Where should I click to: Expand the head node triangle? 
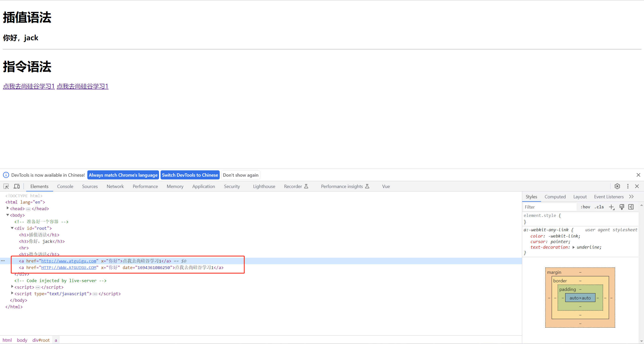[x=8, y=208]
